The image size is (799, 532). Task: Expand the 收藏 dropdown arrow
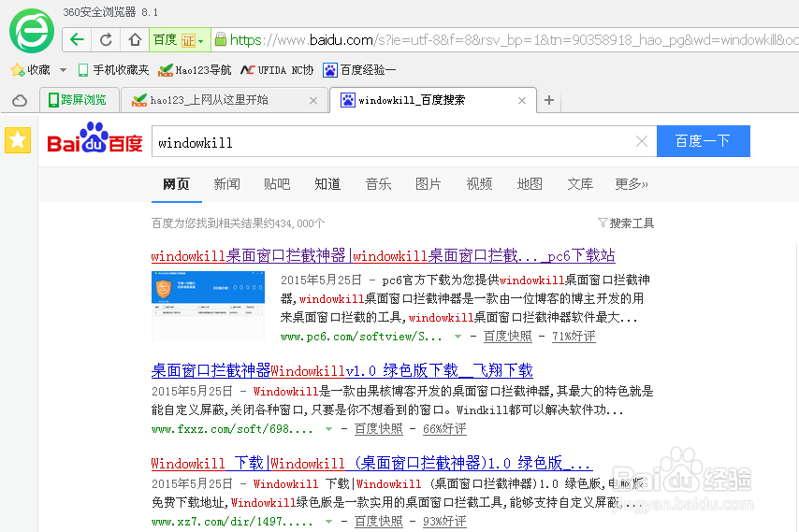coord(64,70)
